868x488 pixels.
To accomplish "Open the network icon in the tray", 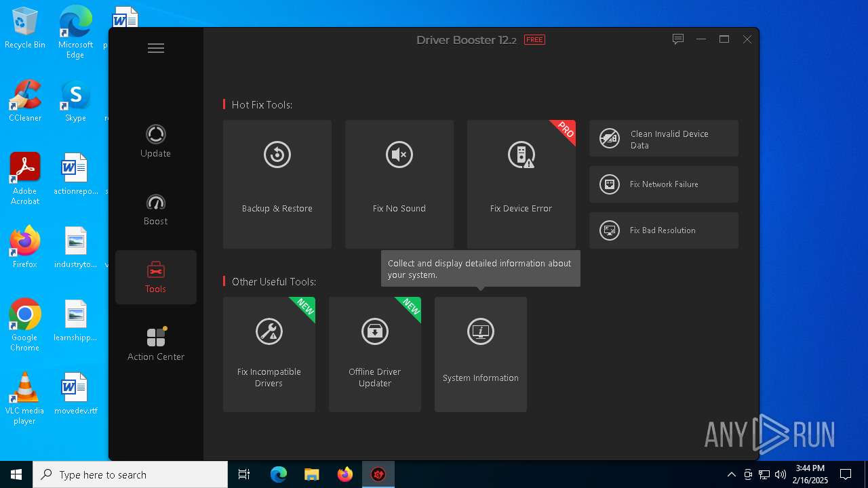I will tap(764, 474).
